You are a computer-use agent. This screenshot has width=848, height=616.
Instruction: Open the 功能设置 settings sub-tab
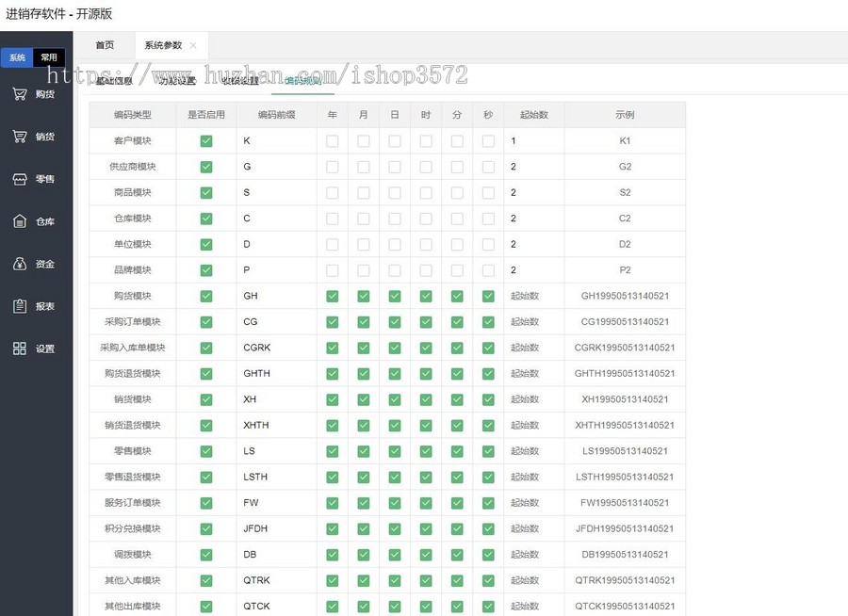[x=177, y=81]
